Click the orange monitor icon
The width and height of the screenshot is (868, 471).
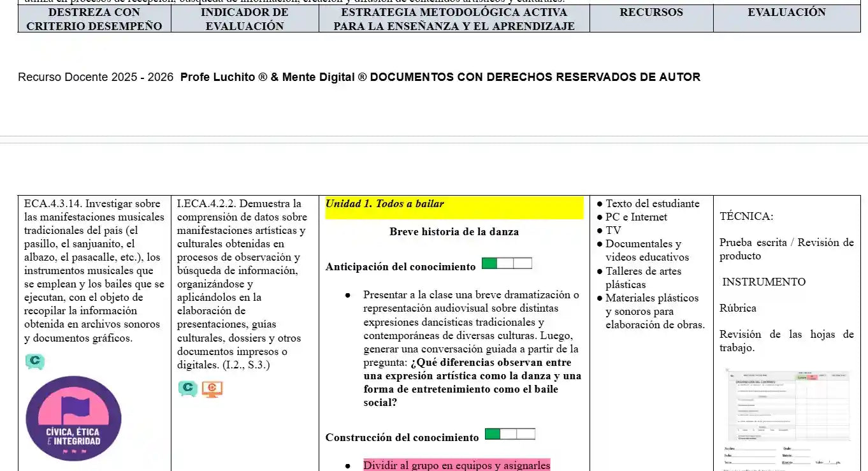point(212,389)
